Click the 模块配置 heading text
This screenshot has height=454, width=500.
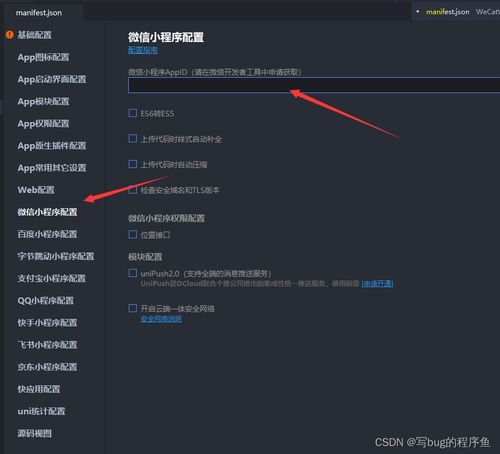(x=145, y=257)
